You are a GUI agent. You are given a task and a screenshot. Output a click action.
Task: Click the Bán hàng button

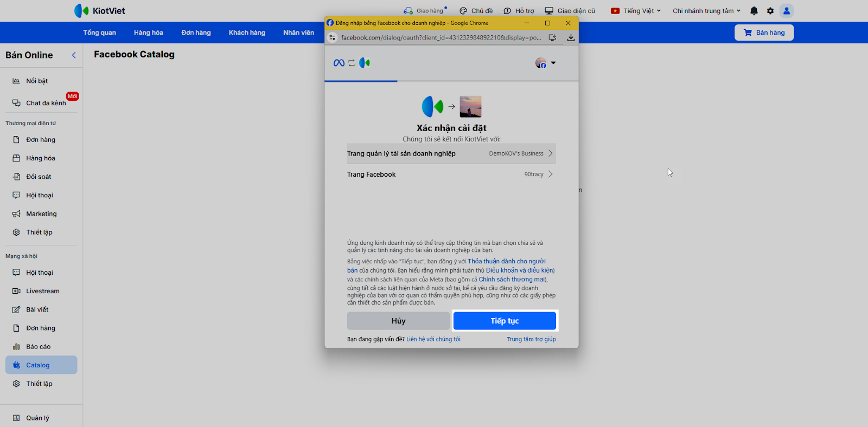click(764, 33)
